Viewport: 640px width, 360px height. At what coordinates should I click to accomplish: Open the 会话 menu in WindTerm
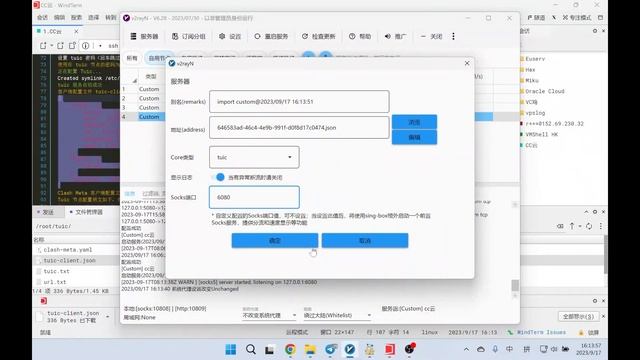42,18
